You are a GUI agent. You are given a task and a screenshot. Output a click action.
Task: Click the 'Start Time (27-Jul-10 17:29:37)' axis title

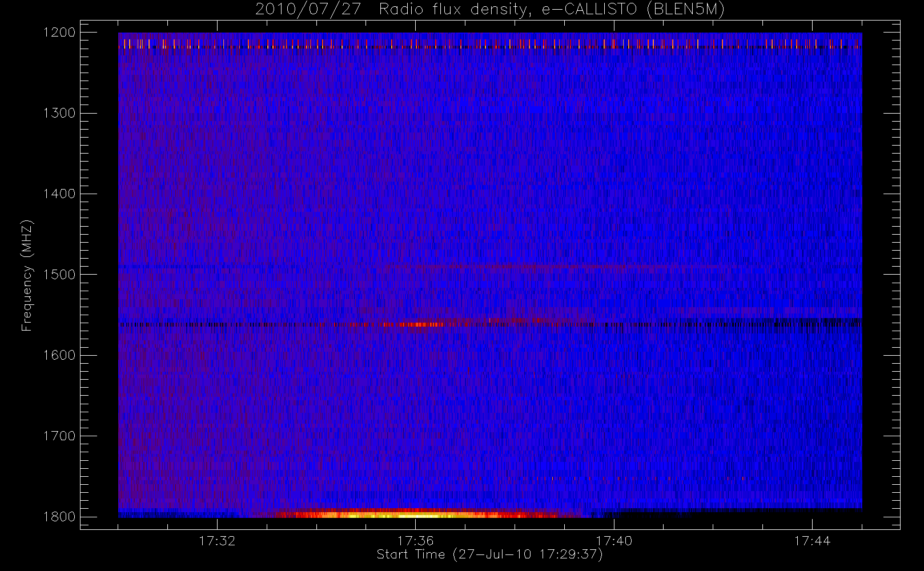pyautogui.click(x=490, y=554)
